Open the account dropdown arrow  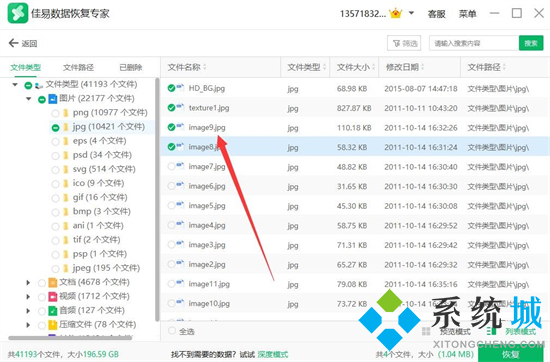point(411,13)
